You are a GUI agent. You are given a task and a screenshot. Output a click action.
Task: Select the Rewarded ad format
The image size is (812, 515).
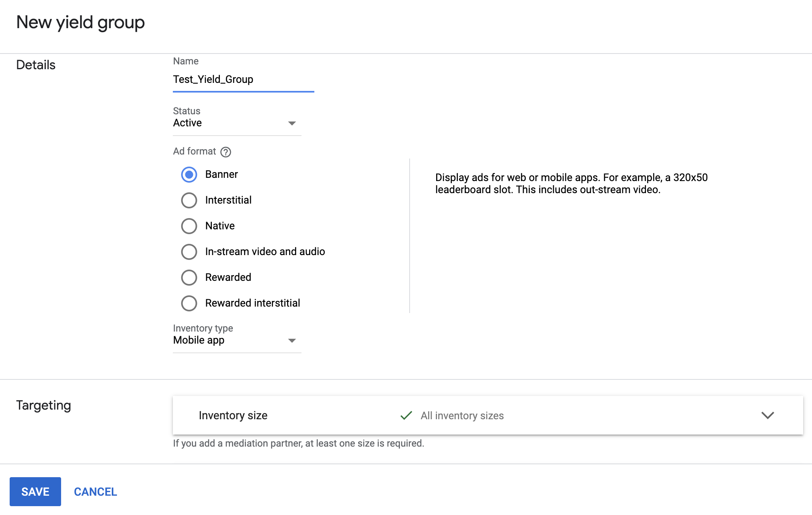tap(189, 277)
